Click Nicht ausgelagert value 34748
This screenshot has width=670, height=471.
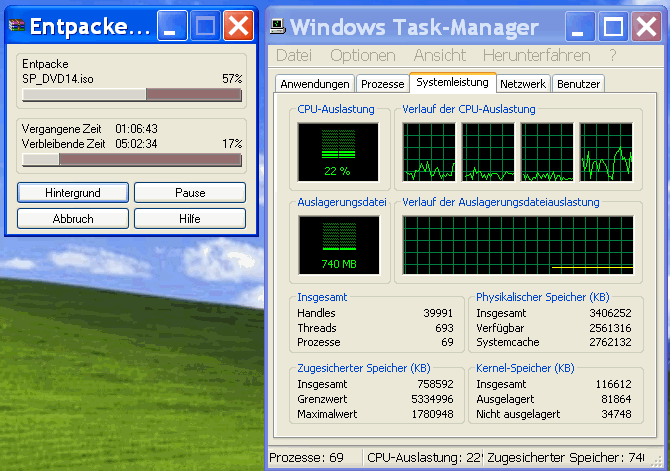pos(616,414)
